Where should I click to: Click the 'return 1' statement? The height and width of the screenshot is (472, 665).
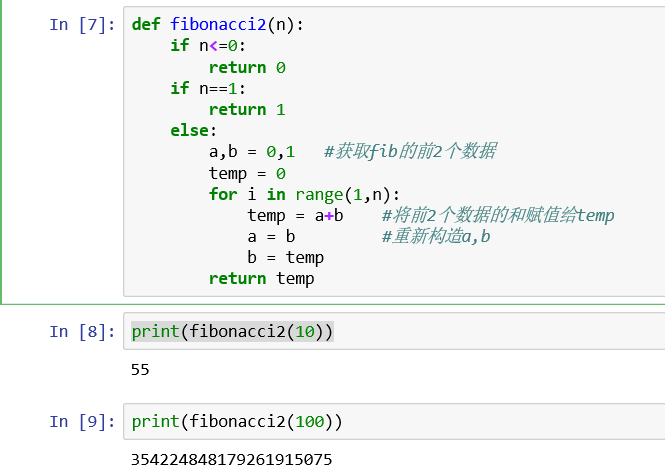pos(247,109)
